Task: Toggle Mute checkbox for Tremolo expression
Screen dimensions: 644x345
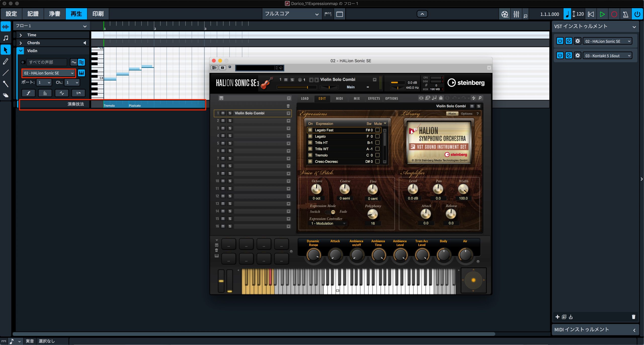Action: 377,155
